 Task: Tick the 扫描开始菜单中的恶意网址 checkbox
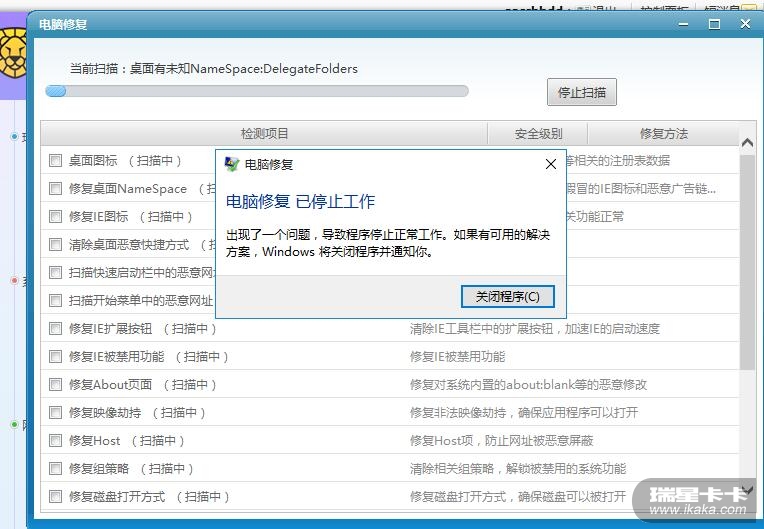56,301
